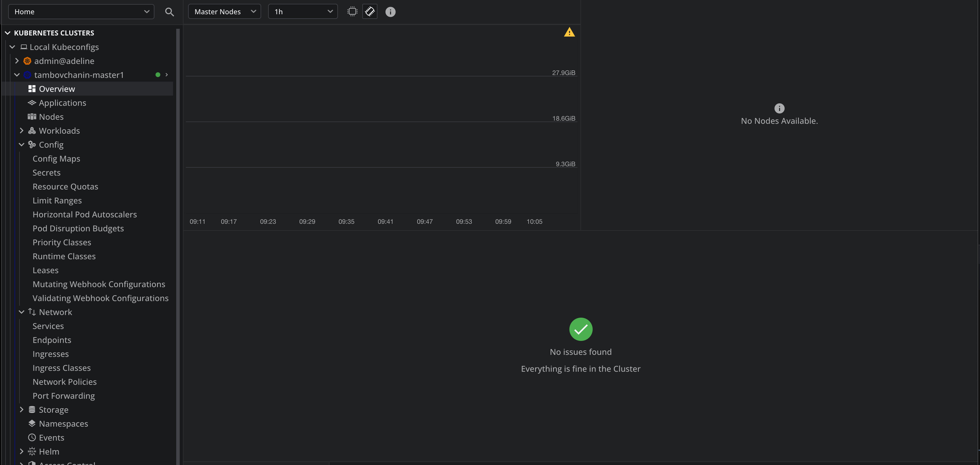Collapse the Network tree section

tap(22, 312)
